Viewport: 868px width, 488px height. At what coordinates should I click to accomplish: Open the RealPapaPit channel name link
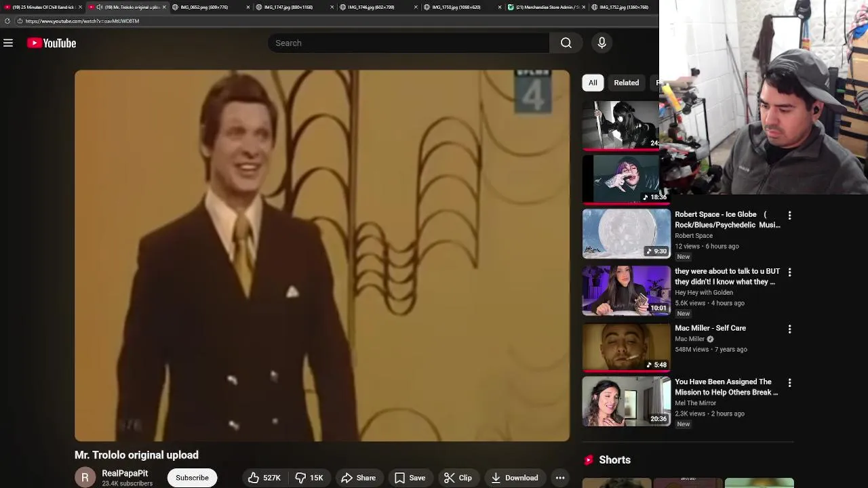point(125,473)
